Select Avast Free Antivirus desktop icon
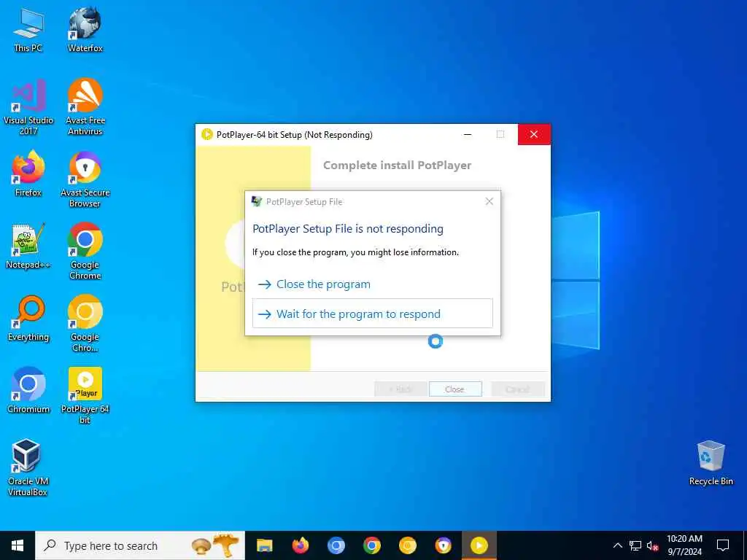Screen dimensions: 747x560 [x=85, y=107]
